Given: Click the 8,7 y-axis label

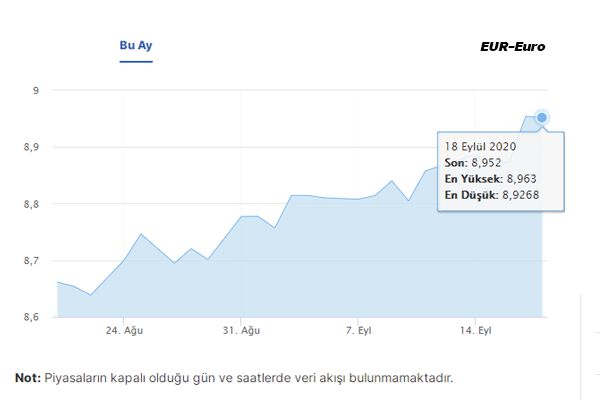Looking at the screenshot, I should [x=30, y=261].
